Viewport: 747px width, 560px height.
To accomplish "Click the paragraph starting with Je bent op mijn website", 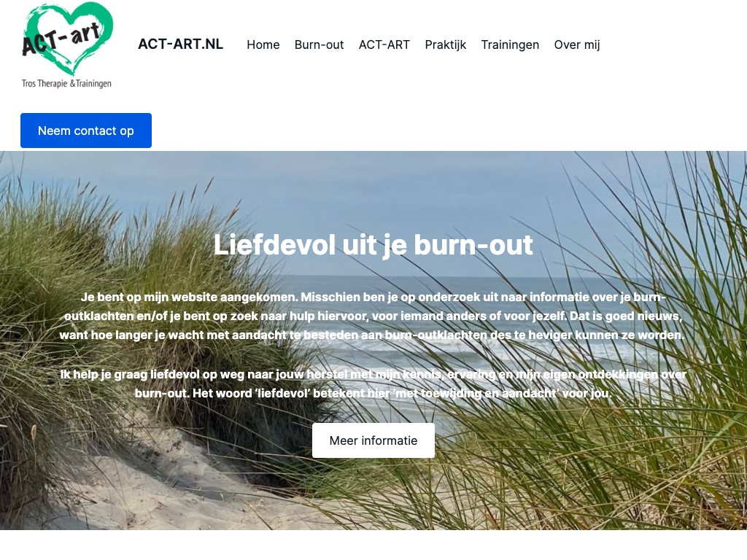I will point(373,316).
